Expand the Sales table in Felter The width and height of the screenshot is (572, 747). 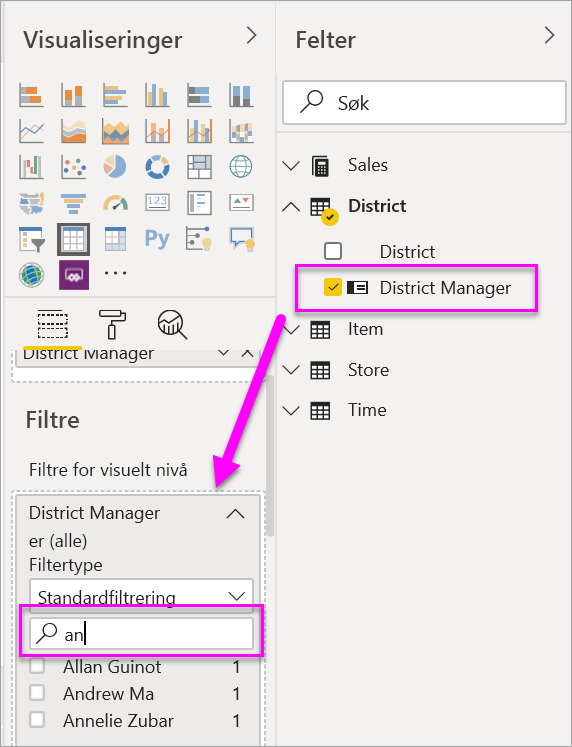291,166
